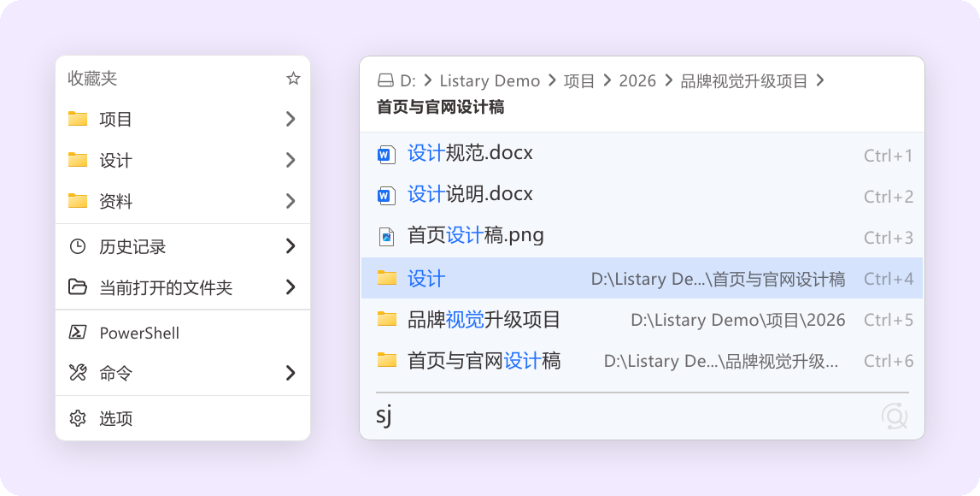Image resolution: width=980 pixels, height=496 pixels.
Task: Select the 当前打开的文件夹 menu entry
Action: click(x=183, y=287)
